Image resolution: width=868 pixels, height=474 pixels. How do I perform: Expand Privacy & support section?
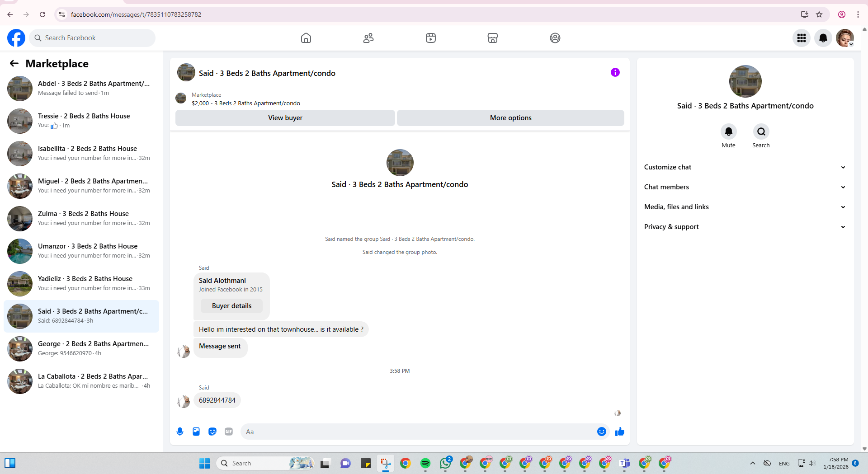745,227
